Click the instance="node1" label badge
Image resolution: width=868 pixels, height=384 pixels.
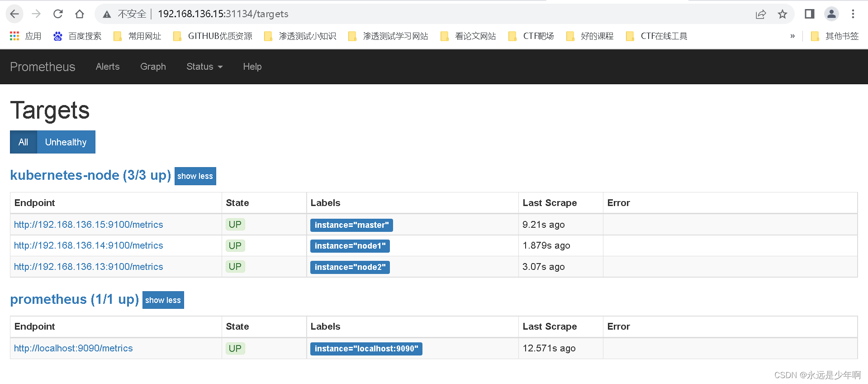pos(350,246)
